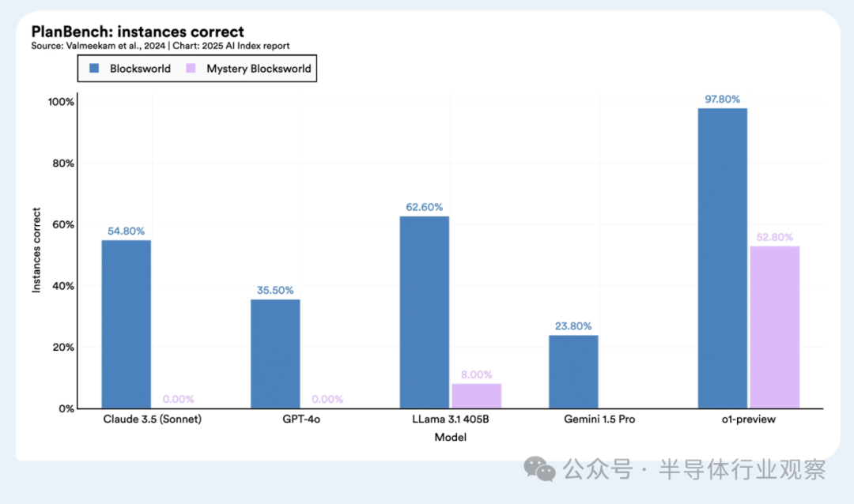Select the Mystery Blocksworld legend label
854x504 pixels.
[x=259, y=69]
